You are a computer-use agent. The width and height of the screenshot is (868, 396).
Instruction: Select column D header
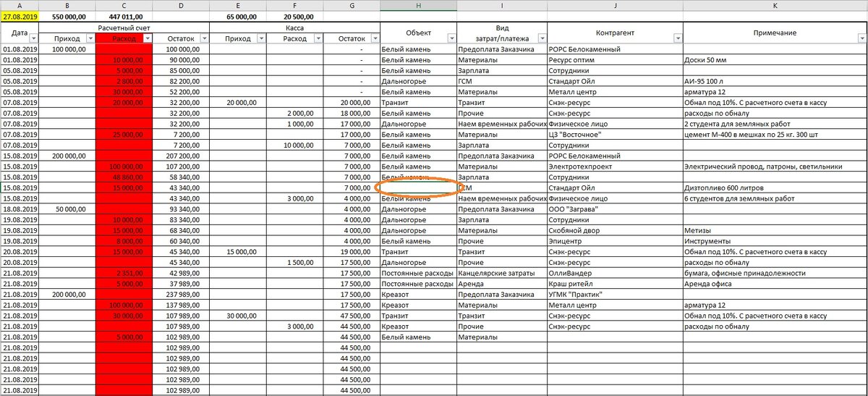[181, 5]
